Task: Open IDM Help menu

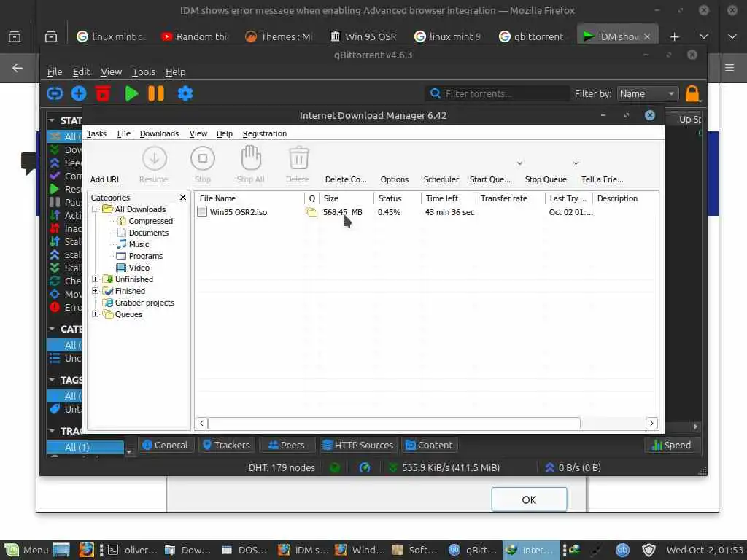Action: coord(225,133)
